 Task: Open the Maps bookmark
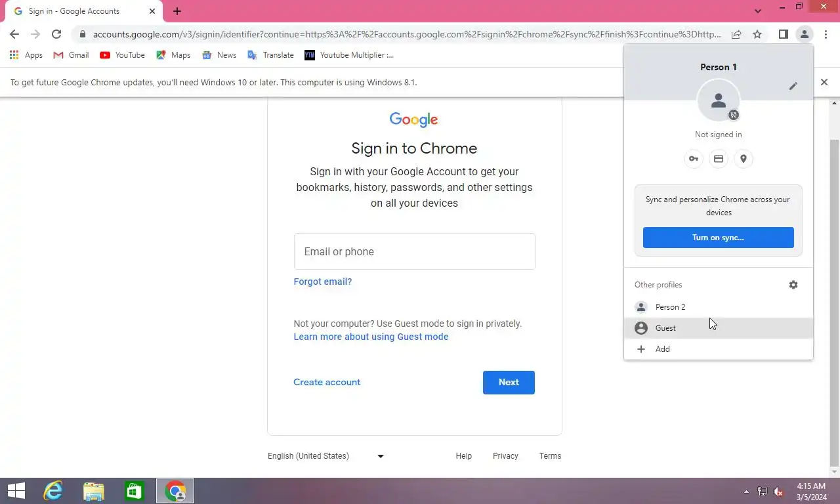(x=173, y=55)
